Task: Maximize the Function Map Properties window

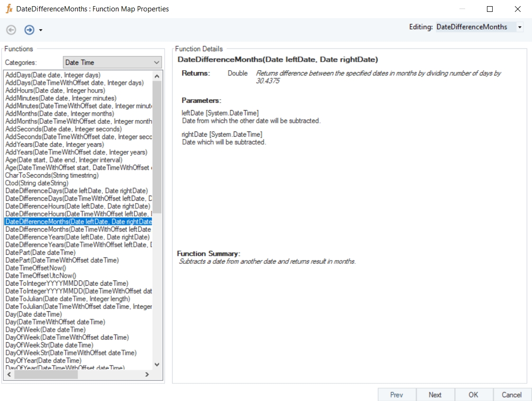Action: (x=490, y=9)
